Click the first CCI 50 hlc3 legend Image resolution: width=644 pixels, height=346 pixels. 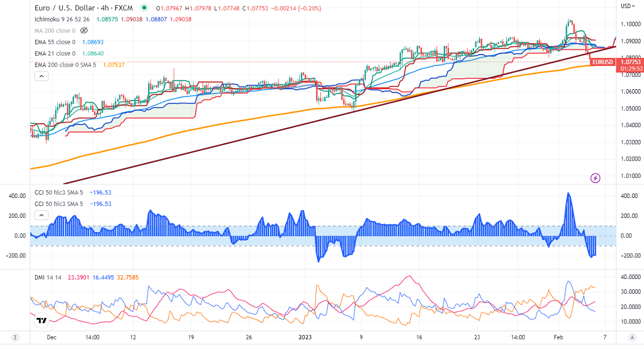[59, 192]
